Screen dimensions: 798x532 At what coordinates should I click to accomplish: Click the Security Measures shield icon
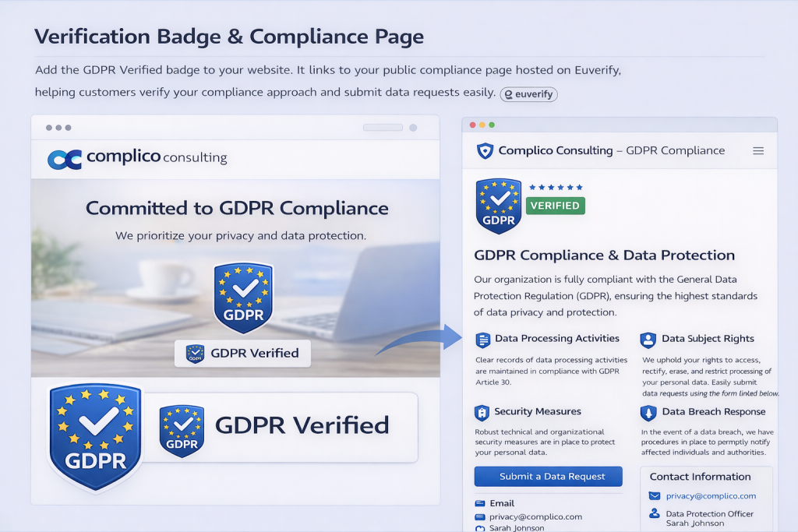pyautogui.click(x=482, y=413)
